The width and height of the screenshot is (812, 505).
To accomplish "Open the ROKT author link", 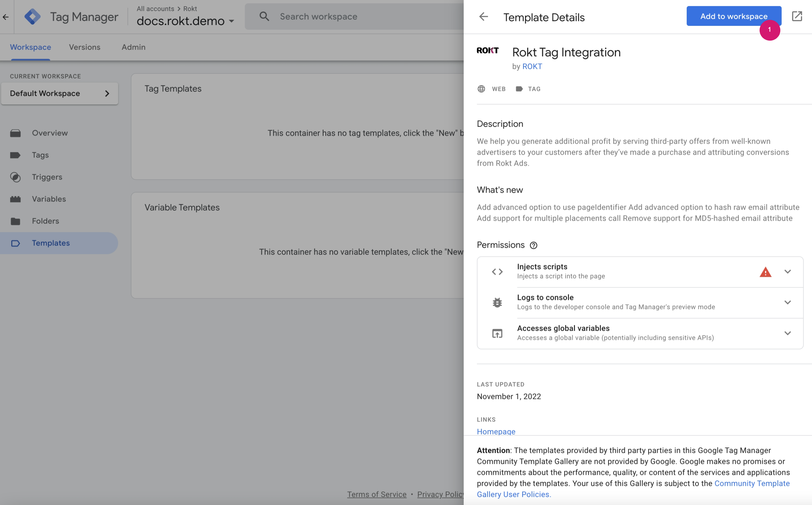I will click(x=532, y=66).
